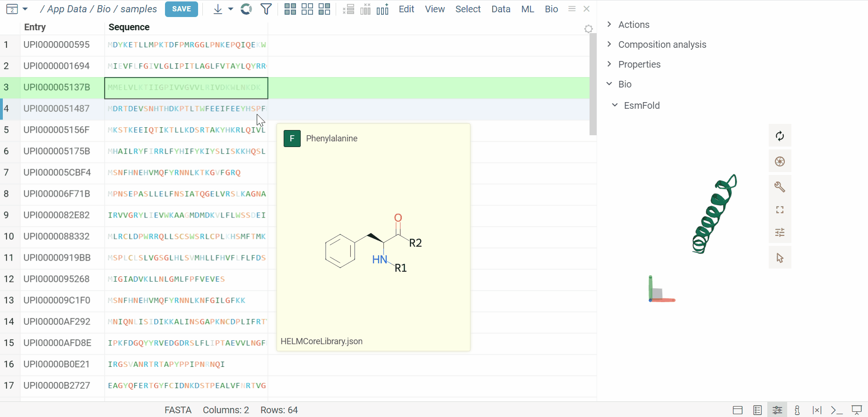Click the Sequence column header

129,27
